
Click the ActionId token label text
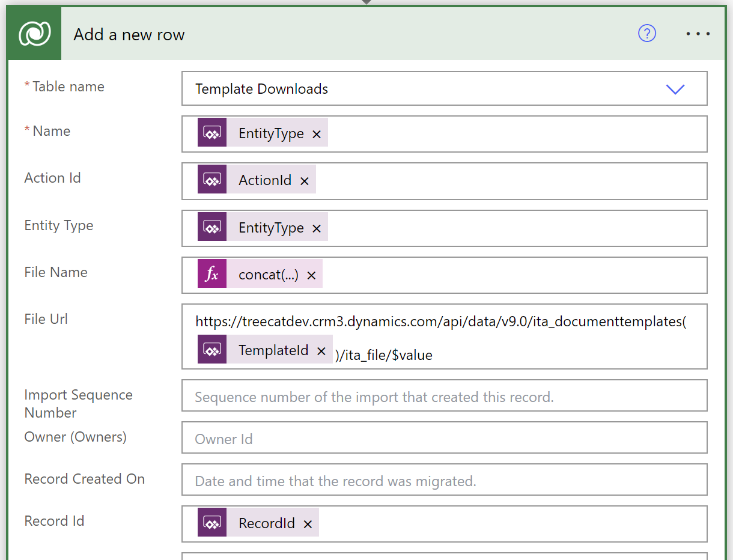265,180
